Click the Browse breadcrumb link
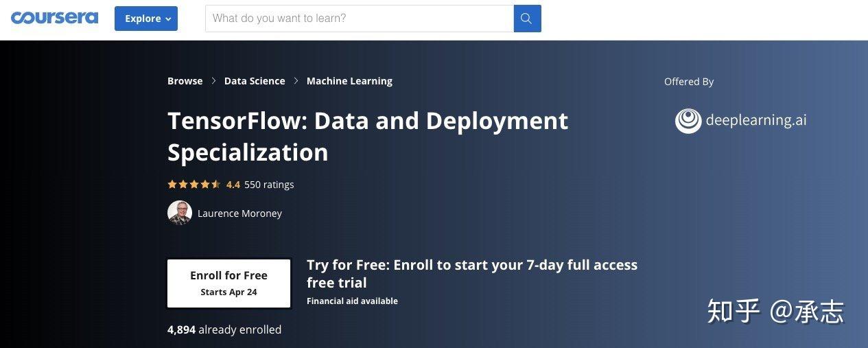868x348 pixels. coord(185,81)
